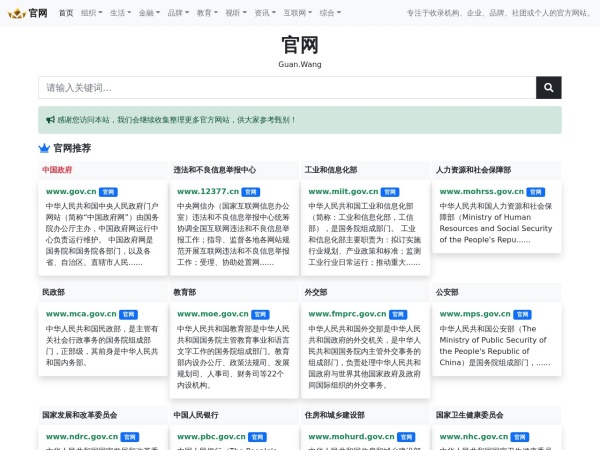Click the 官网 brand text in the header

click(38, 13)
